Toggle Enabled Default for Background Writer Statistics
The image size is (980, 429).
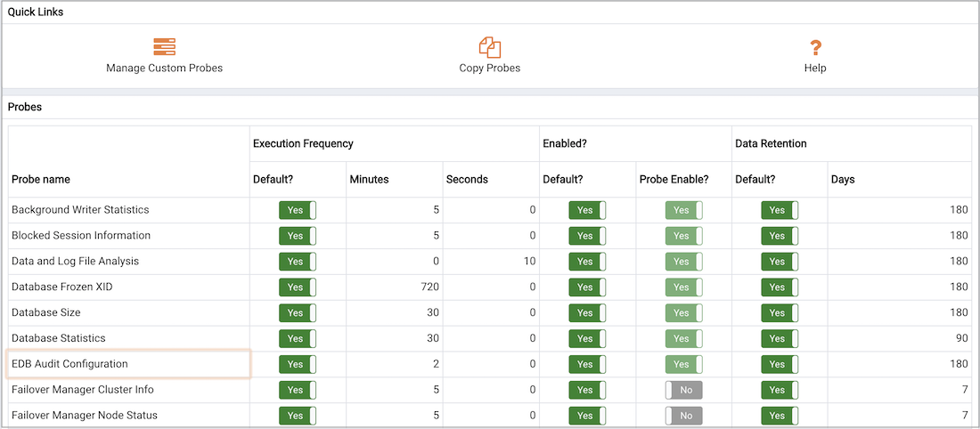(587, 210)
